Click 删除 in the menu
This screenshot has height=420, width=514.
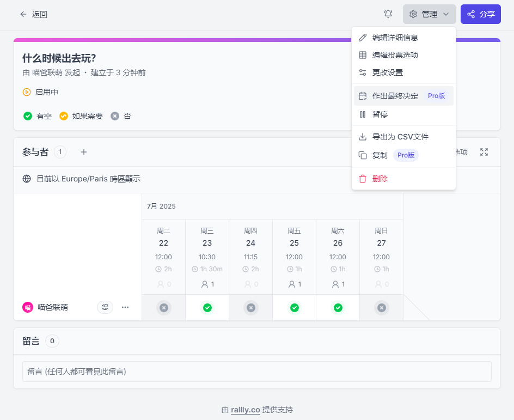403,179
